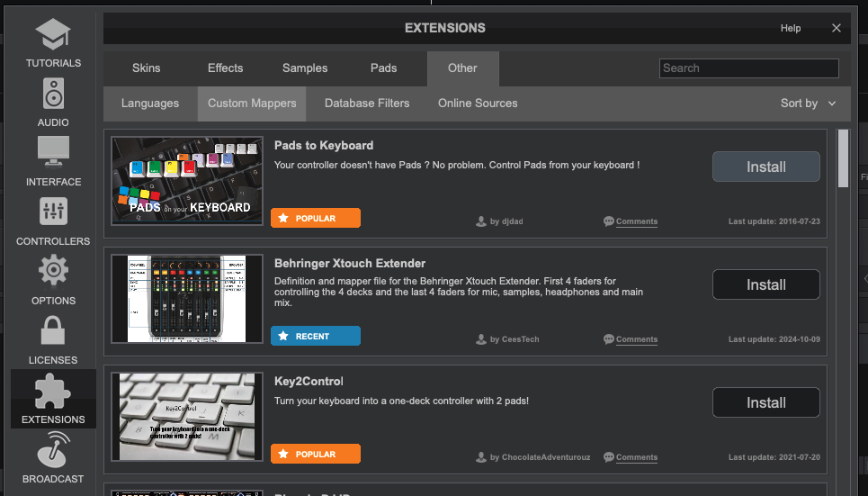
Task: Click the user icon beside CeesTech
Action: (481, 339)
